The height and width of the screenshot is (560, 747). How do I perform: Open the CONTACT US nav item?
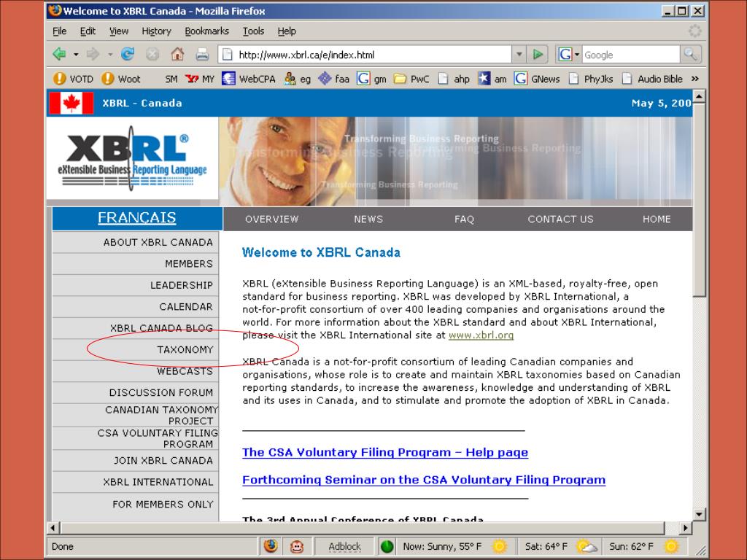click(560, 219)
